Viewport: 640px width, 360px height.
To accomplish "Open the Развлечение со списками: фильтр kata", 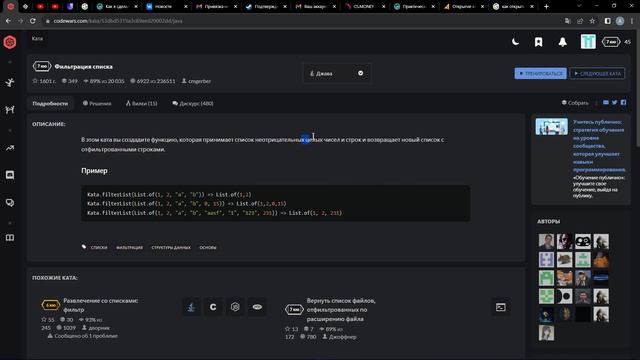I will pyautogui.click(x=100, y=305).
